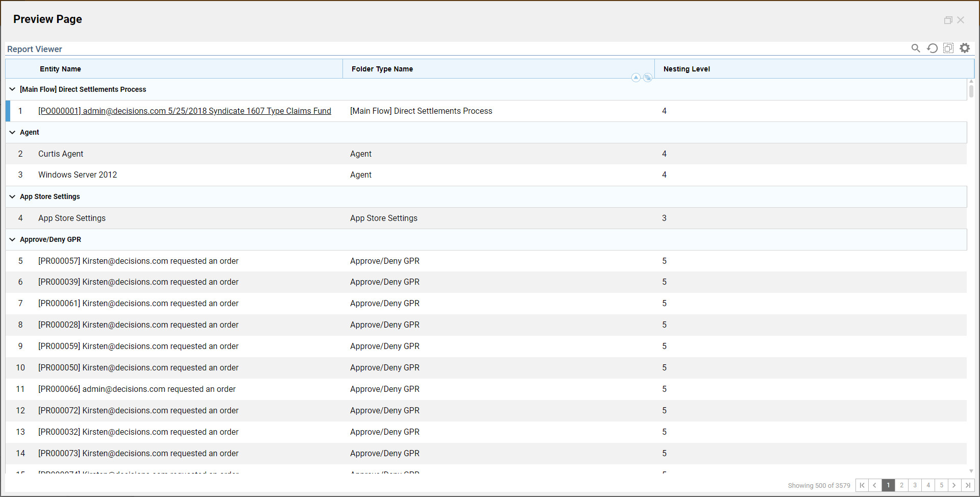
Task: Click grouping icon on Folder Type Name header
Action: tap(648, 78)
